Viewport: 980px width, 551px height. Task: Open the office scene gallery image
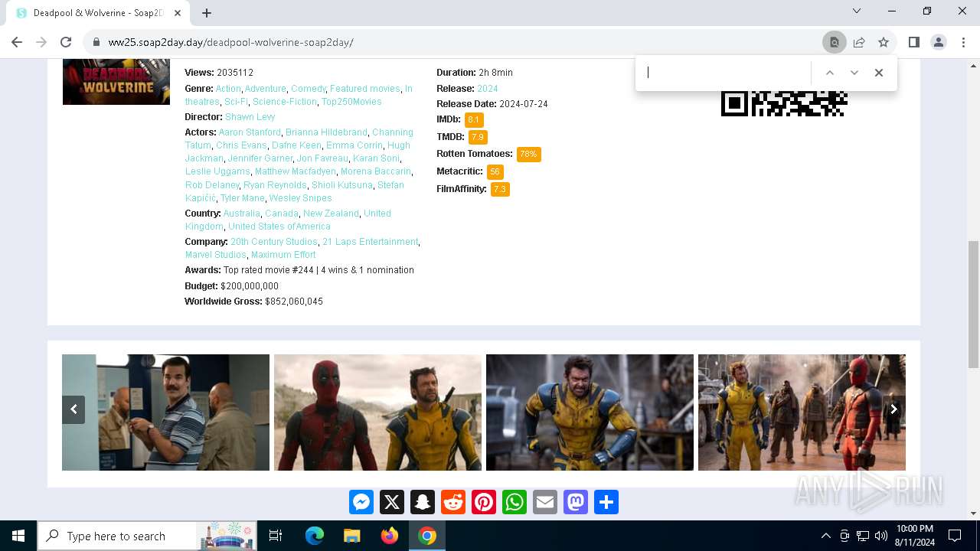pyautogui.click(x=165, y=412)
